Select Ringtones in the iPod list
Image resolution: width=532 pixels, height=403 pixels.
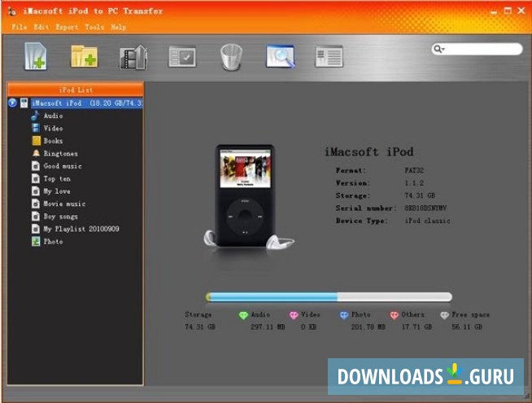coord(61,153)
